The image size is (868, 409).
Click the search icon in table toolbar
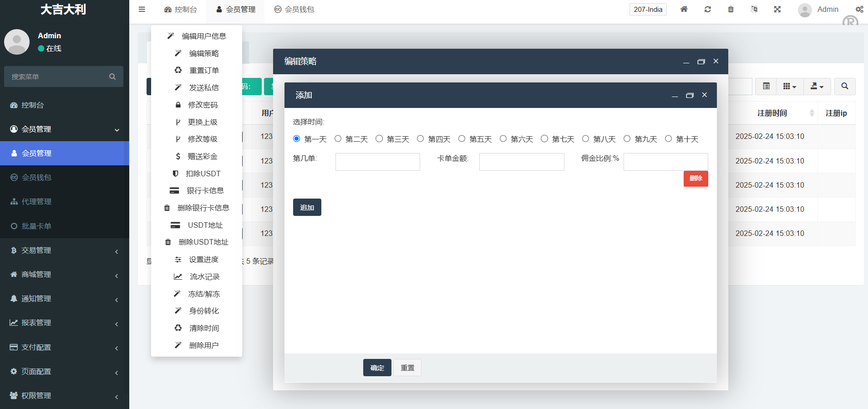point(844,86)
